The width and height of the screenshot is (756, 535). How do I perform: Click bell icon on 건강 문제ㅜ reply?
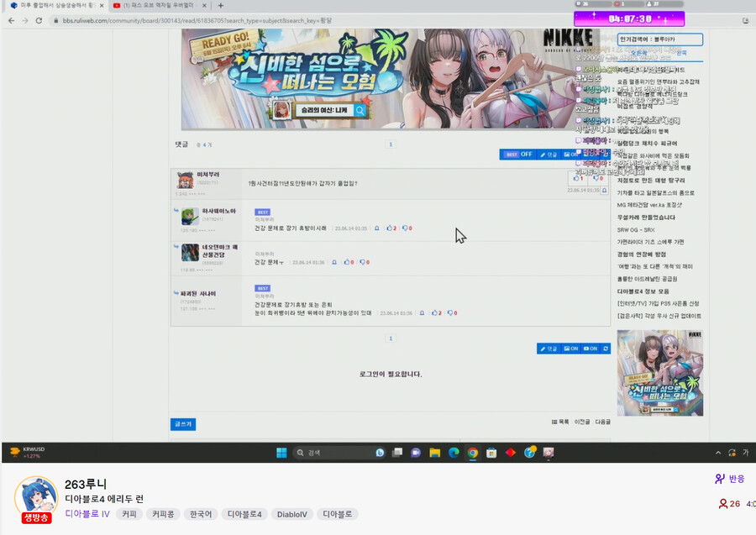334,262
